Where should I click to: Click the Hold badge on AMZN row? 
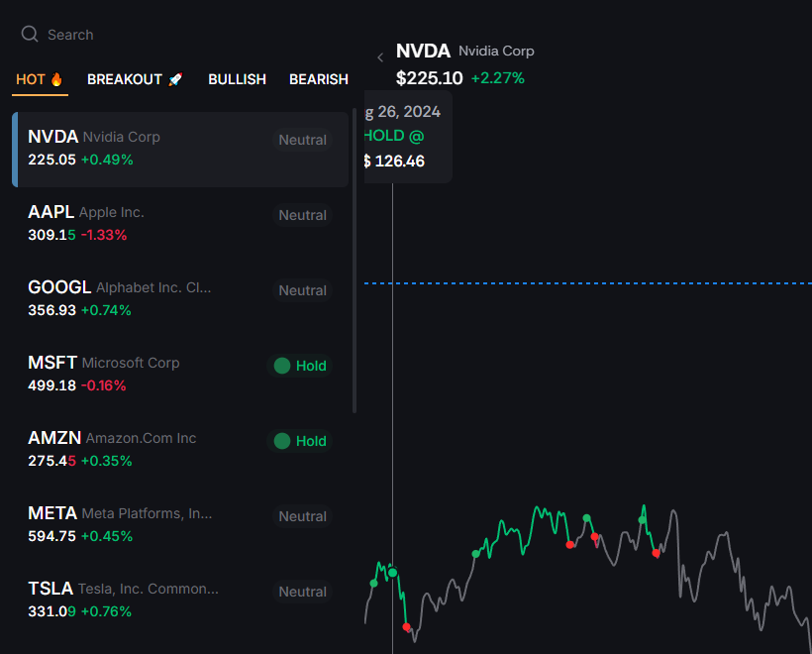(x=300, y=441)
